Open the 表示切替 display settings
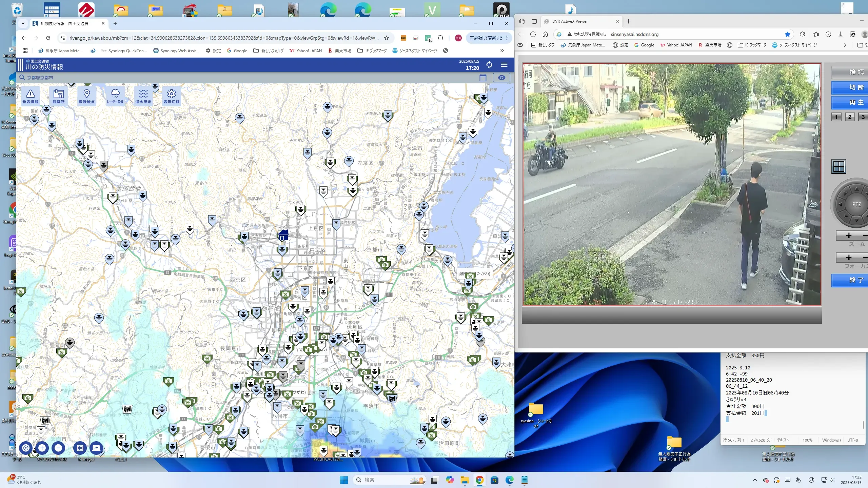Image resolution: width=868 pixels, height=488 pixels. pos(171,96)
